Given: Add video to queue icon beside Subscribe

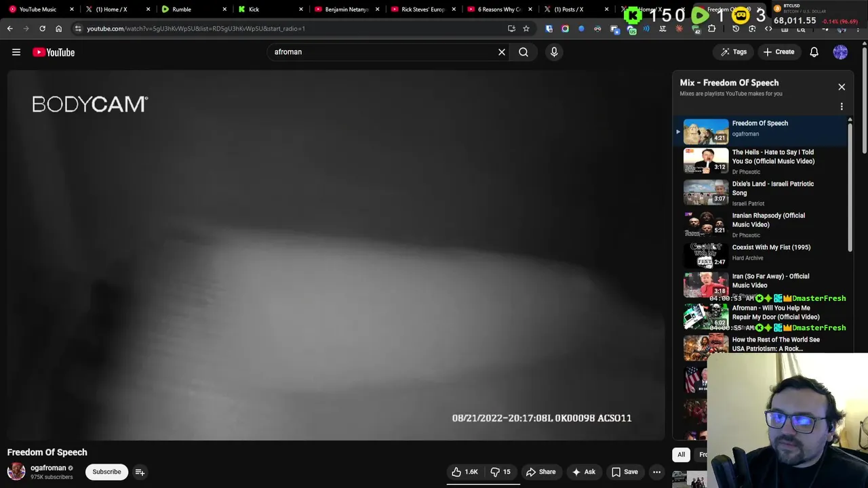Looking at the screenshot, I should [x=140, y=472].
